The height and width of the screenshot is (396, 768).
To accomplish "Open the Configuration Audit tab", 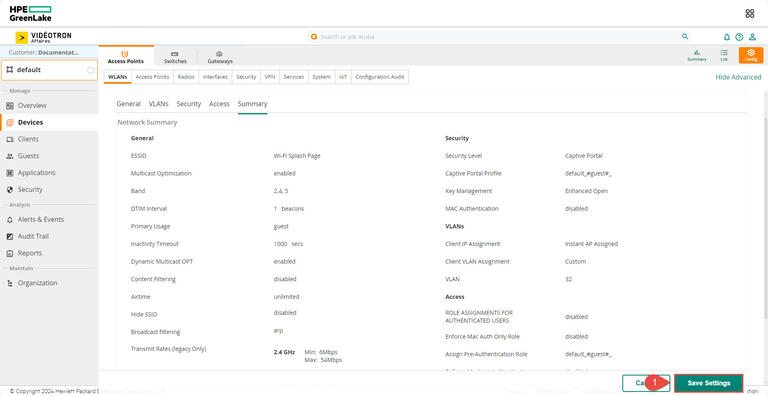I will (x=380, y=77).
